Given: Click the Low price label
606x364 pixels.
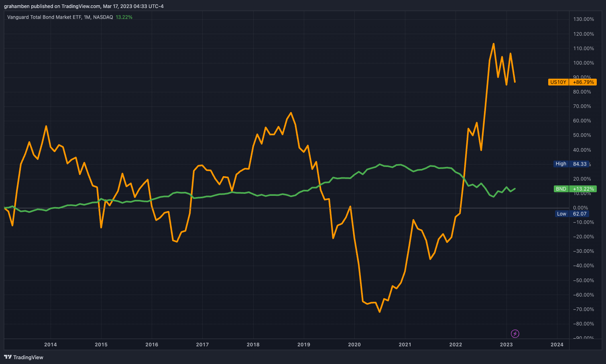Looking at the screenshot, I should pyautogui.click(x=561, y=214).
